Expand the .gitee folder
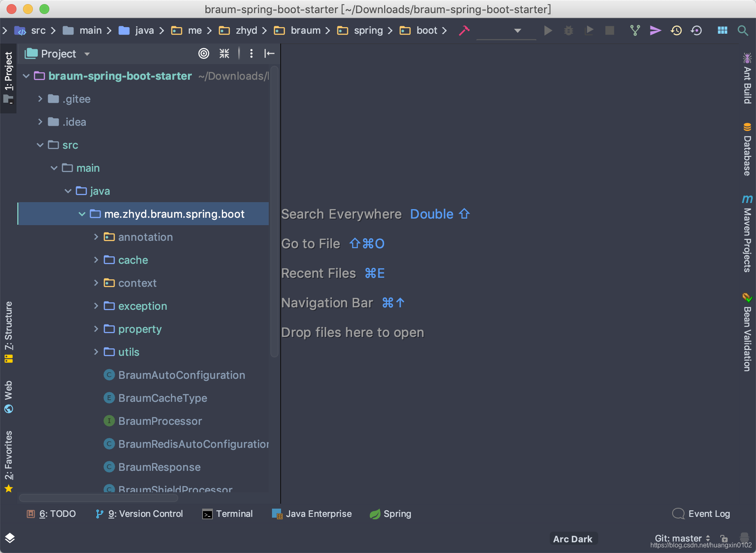The image size is (756, 553). click(x=40, y=99)
